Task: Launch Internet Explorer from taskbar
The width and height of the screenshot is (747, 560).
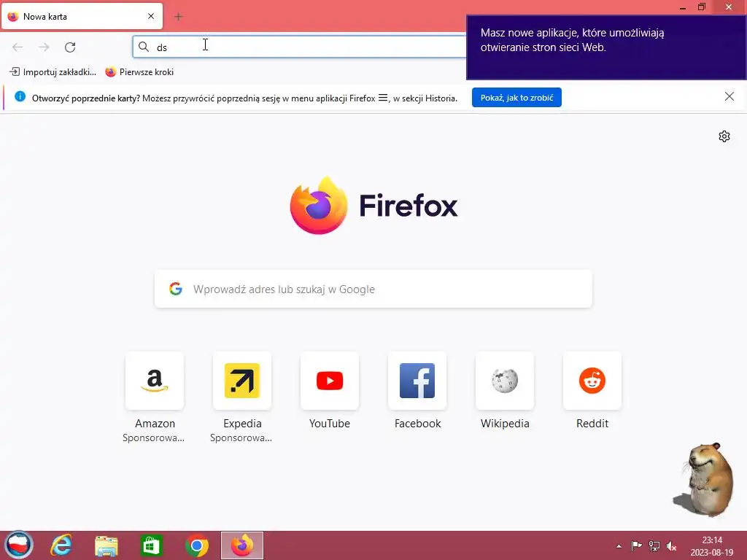Action: click(x=61, y=545)
